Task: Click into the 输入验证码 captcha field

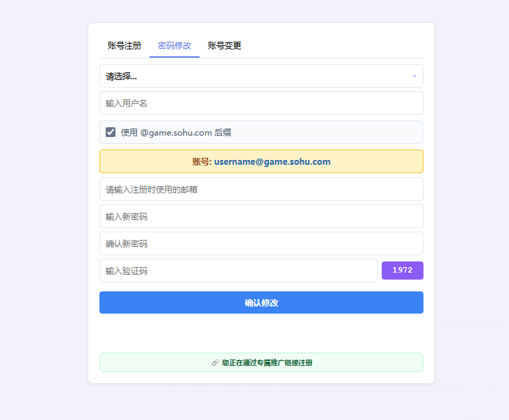Action: 238,270
